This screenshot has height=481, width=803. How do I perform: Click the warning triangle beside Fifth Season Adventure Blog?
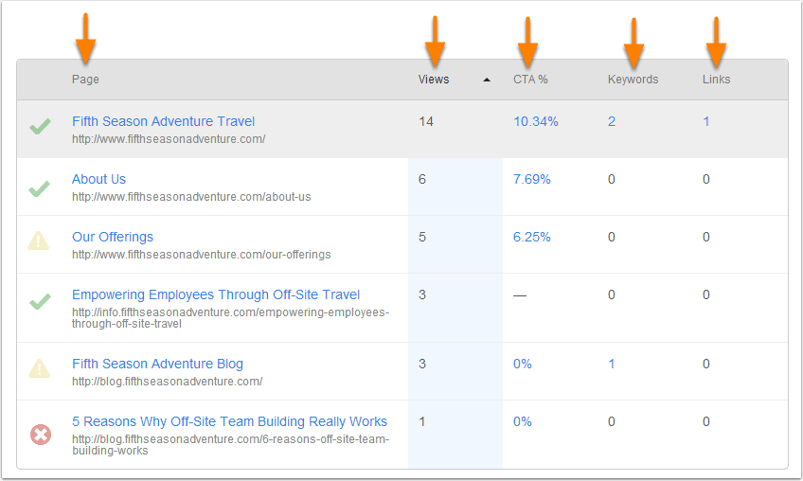click(39, 368)
